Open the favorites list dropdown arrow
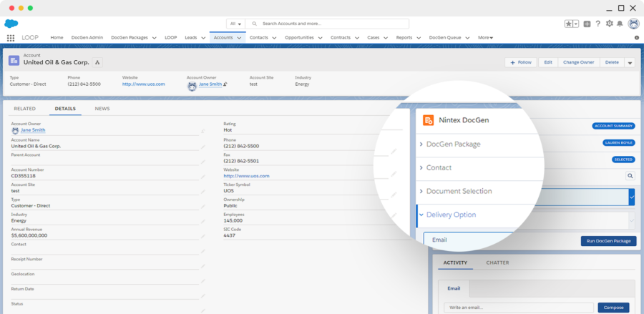 [x=576, y=24]
